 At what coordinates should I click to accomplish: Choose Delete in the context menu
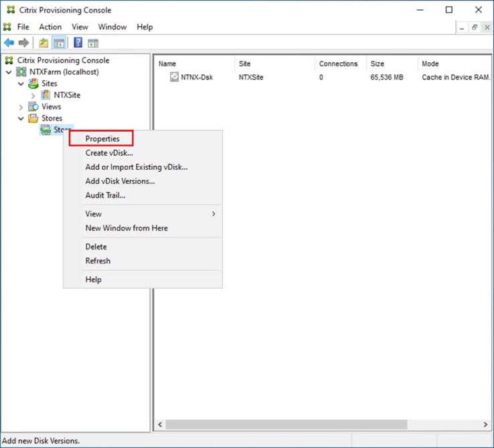point(96,247)
